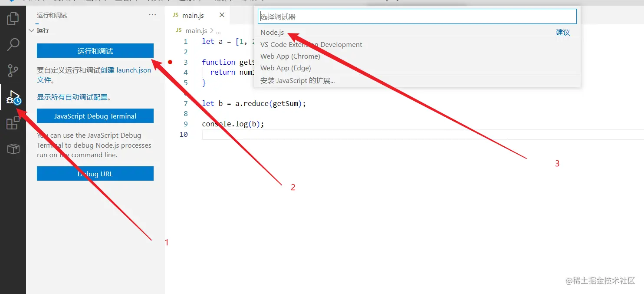Click inside empty line 10 of the editor
Viewport: 644px width, 294px height.
point(423,134)
